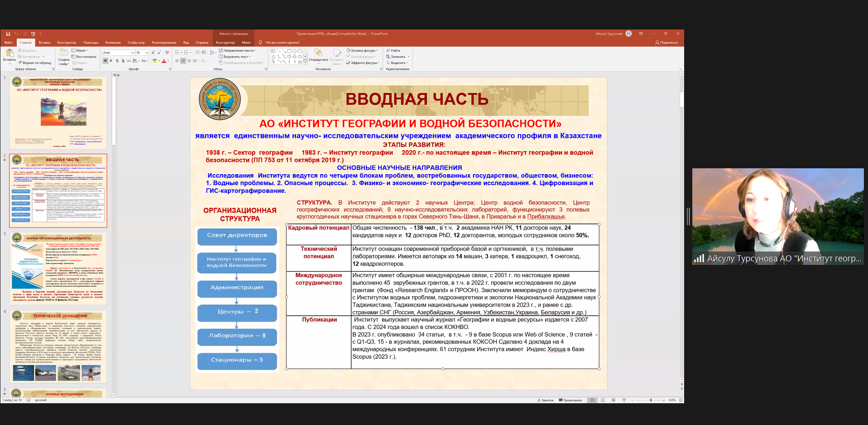
Task: Select the star shape in shapes gallery
Action: pos(300,62)
